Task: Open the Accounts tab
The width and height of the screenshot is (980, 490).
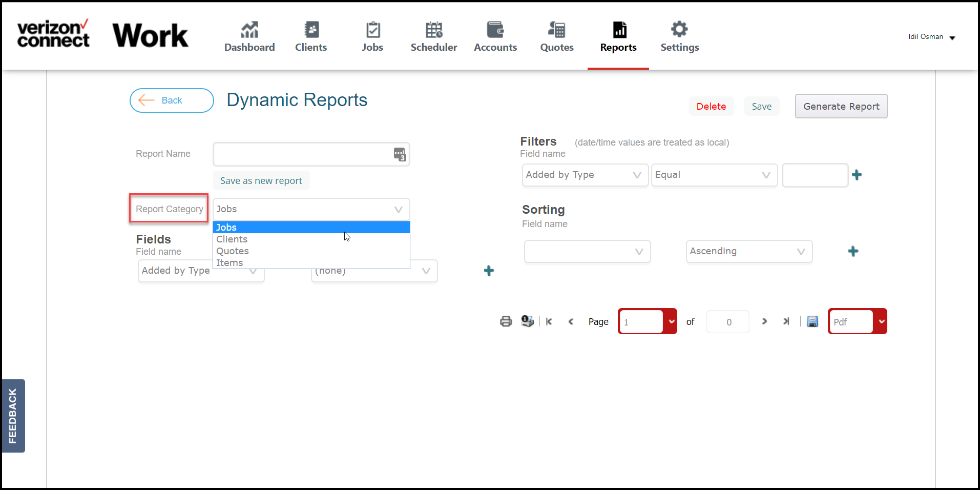Action: tap(495, 37)
